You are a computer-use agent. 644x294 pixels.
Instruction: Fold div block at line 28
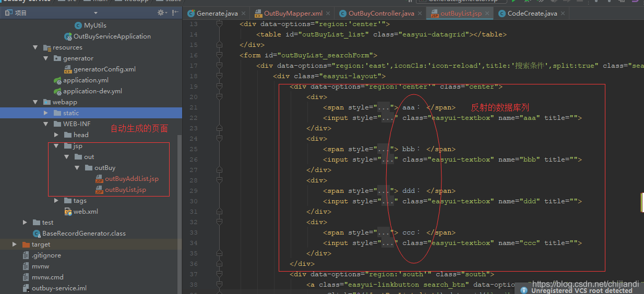[x=220, y=180]
